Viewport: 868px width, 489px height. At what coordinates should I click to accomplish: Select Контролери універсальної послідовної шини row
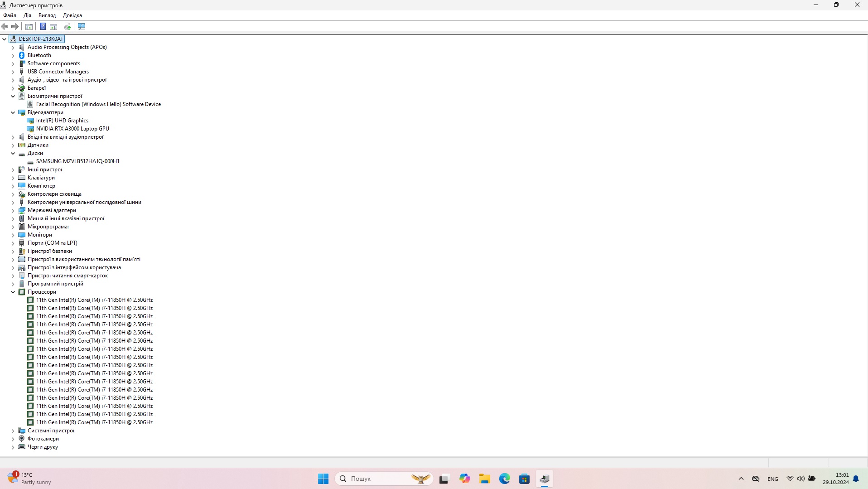84,202
